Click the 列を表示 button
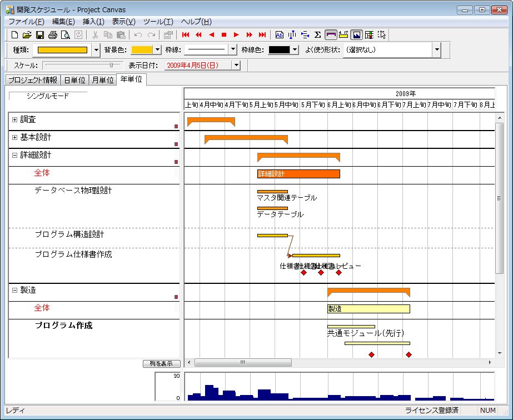This screenshot has height=420, width=513. 161,364
